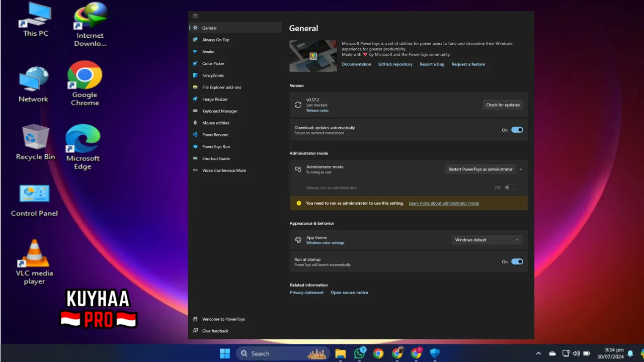Open the Documentation link
Viewport: 644px width, 362px height.
pos(356,64)
